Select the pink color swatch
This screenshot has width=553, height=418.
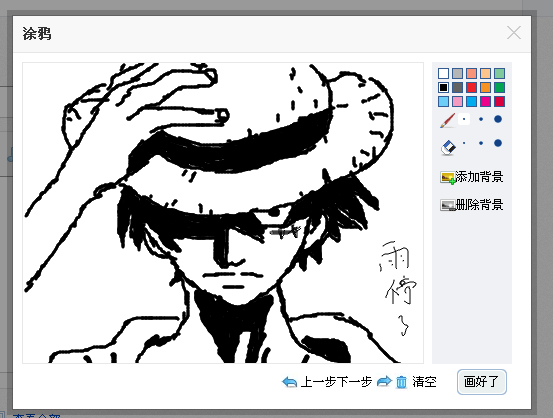point(457,102)
